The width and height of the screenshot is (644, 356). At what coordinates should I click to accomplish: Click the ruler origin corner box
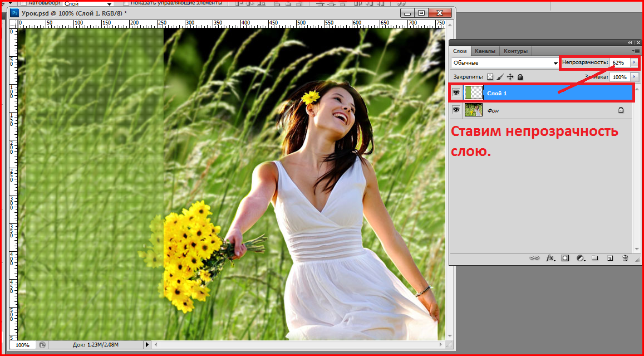[13, 23]
